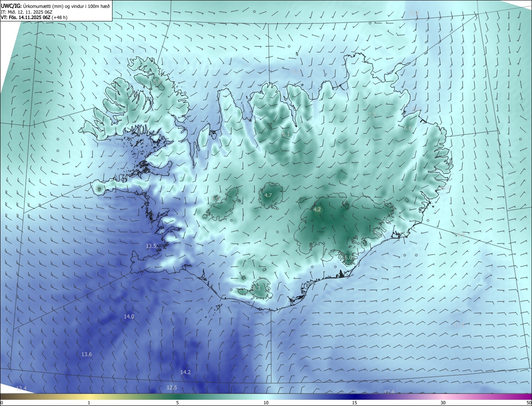Click the 6.1 value in northern Iceland
Image resolution: width=532 pixels, height=406 pixels.
(286, 135)
